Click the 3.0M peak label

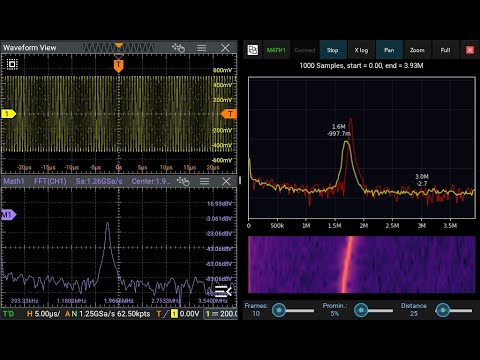click(422, 180)
